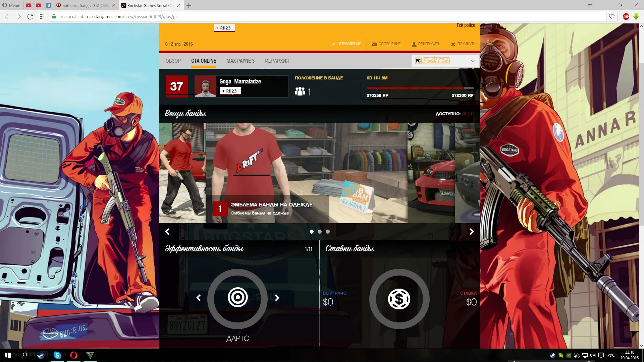Show next crew items slide

(471, 232)
